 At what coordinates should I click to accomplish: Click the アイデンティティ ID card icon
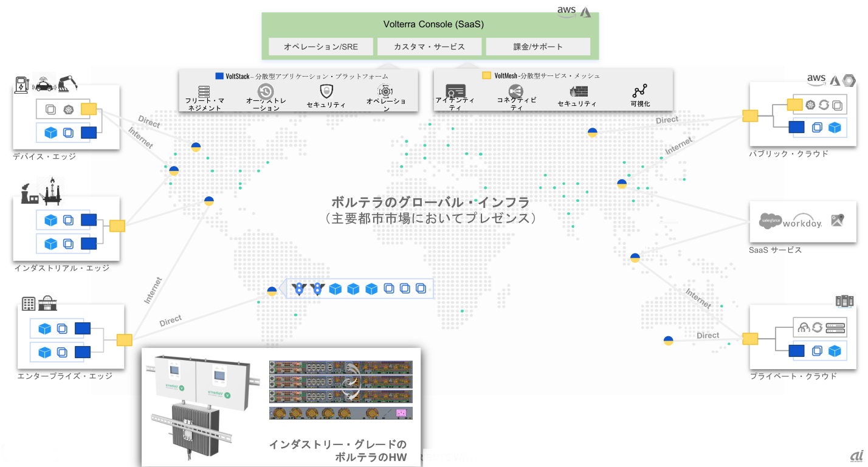(455, 91)
